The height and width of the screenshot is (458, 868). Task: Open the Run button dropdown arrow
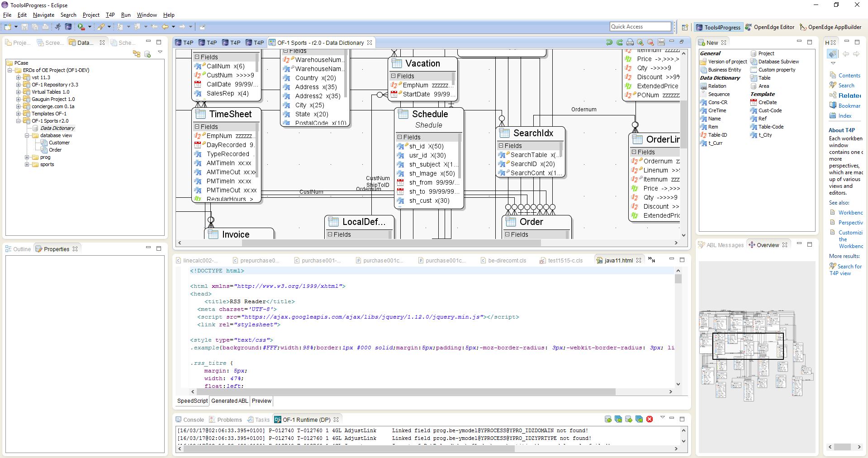(x=90, y=27)
